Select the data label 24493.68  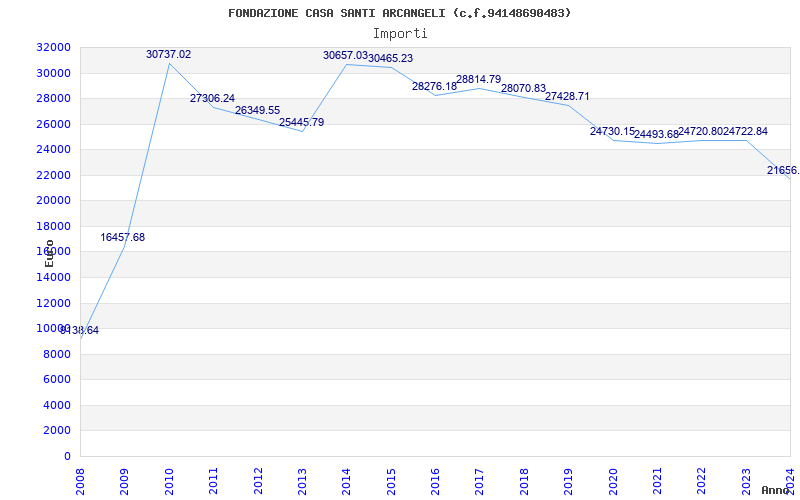656,135
